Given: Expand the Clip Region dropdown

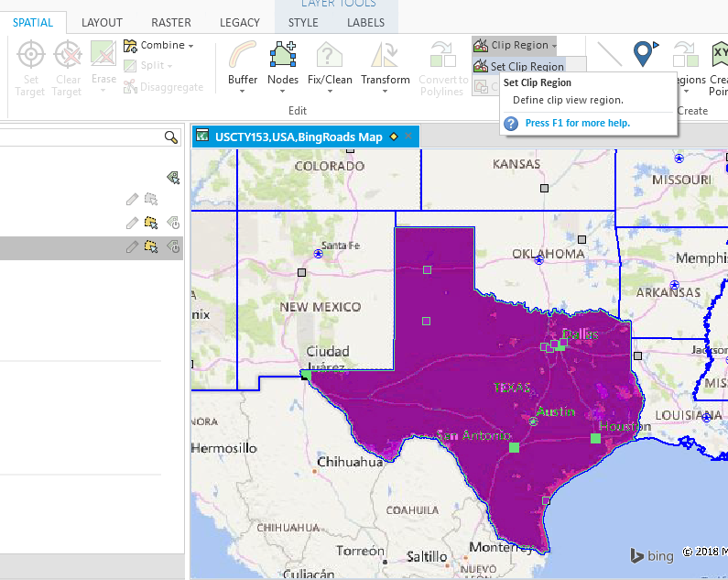Looking at the screenshot, I should click(x=555, y=45).
